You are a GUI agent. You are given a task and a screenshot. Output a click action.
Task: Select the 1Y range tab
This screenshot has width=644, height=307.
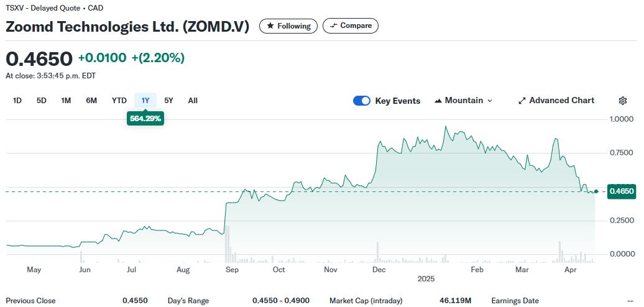tap(145, 101)
